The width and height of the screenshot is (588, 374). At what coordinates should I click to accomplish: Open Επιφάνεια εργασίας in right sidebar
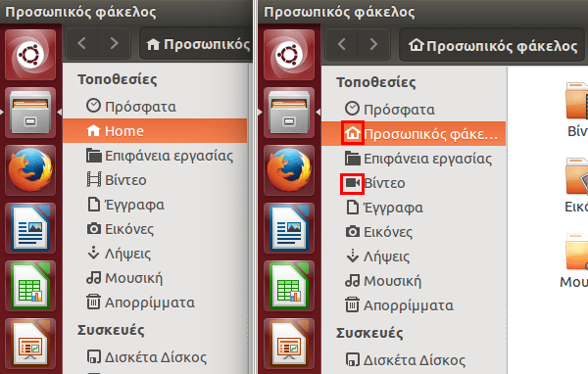(414, 159)
